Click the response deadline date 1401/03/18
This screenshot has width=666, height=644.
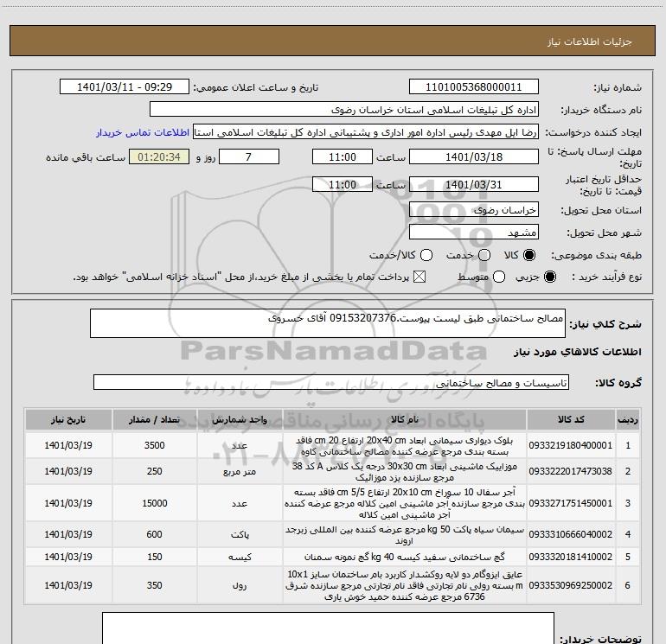pyautogui.click(x=474, y=157)
